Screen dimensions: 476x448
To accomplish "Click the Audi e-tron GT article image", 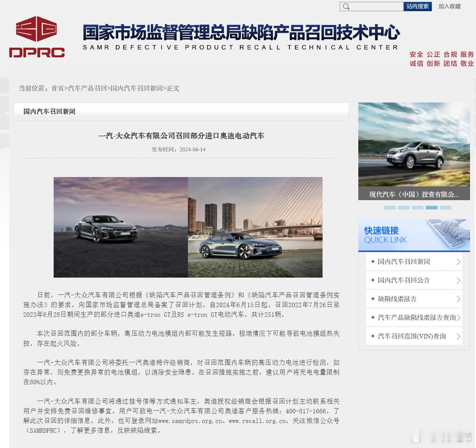I will point(188,227).
